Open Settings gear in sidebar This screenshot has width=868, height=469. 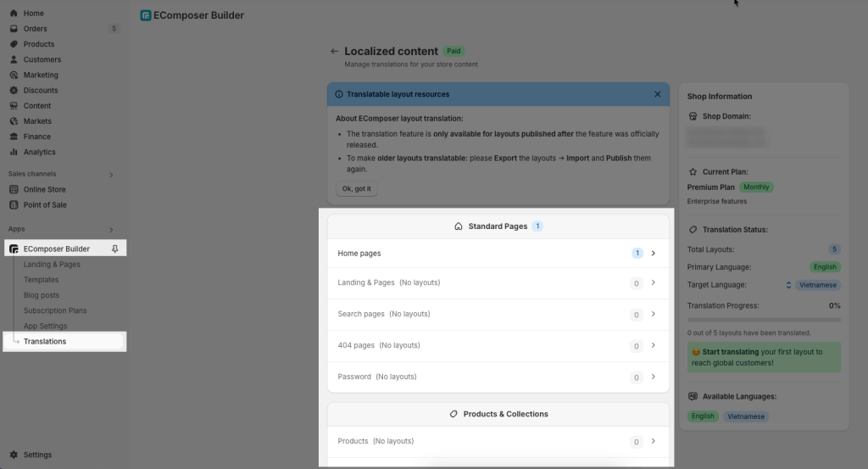(14, 455)
